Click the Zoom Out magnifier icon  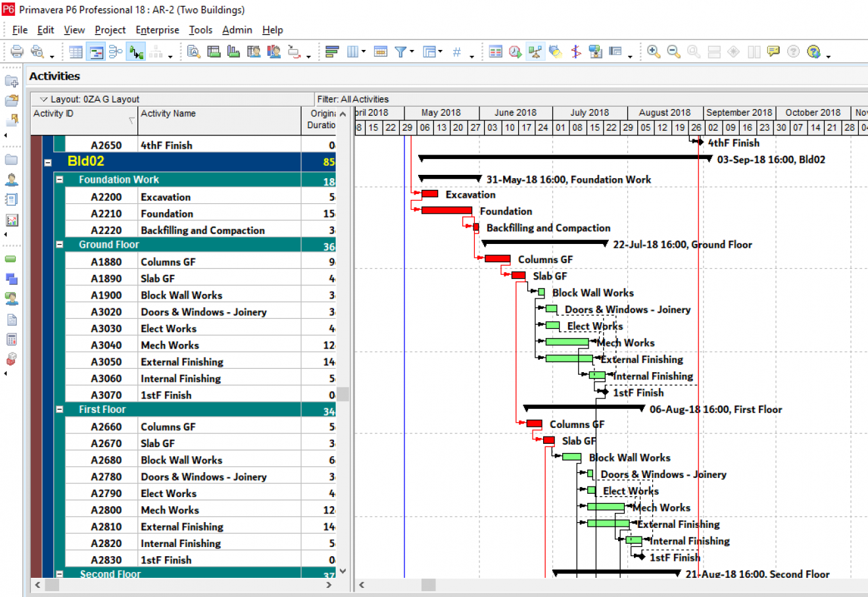[673, 51]
